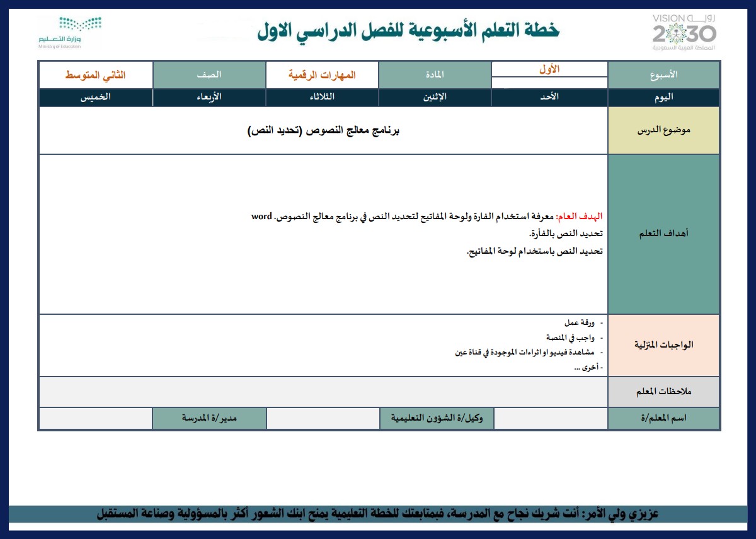This screenshot has height=539, width=756.
Task: Click the اليوم header cell
Action: (x=664, y=98)
